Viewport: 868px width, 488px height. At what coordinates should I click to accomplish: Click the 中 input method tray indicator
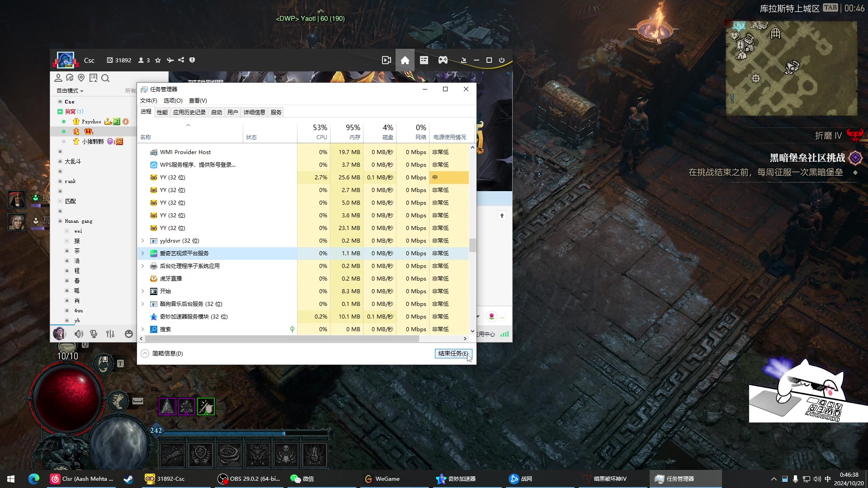point(828,479)
